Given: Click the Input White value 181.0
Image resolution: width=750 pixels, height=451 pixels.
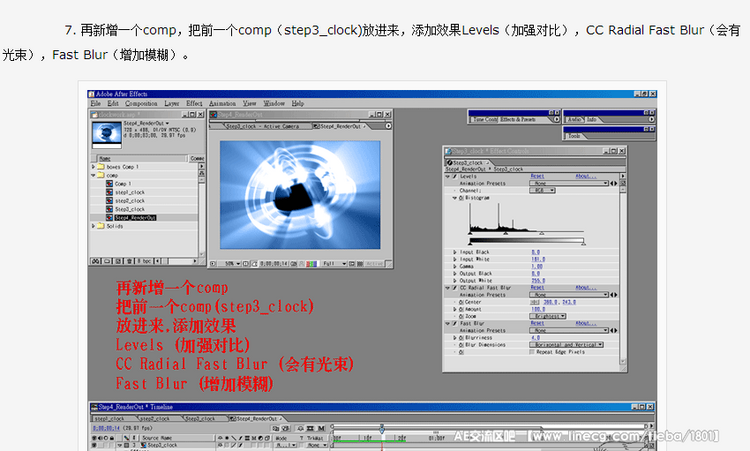Looking at the screenshot, I should (x=538, y=259).
